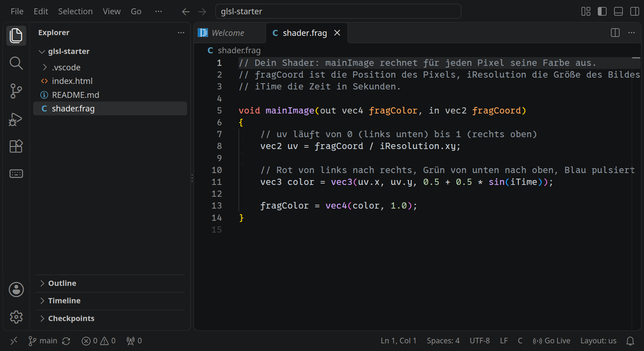Screen dimensions: 644x351
Task: Click the glsl-starter command center search box
Action: (338, 11)
